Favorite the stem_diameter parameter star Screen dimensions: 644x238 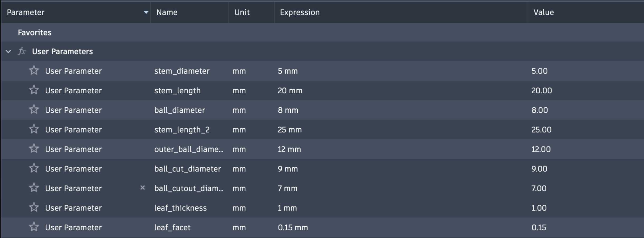(34, 70)
